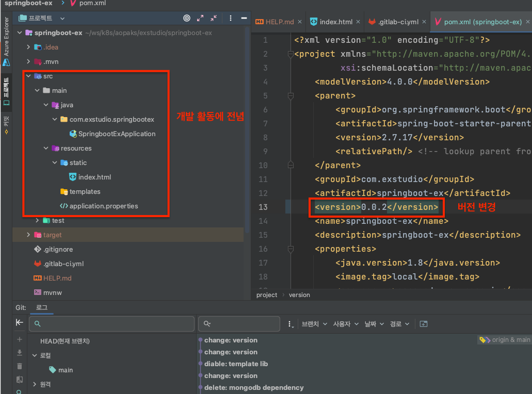This screenshot has width=532, height=394.
Task: Select 'diable: template lib' commit
Action: click(x=236, y=364)
